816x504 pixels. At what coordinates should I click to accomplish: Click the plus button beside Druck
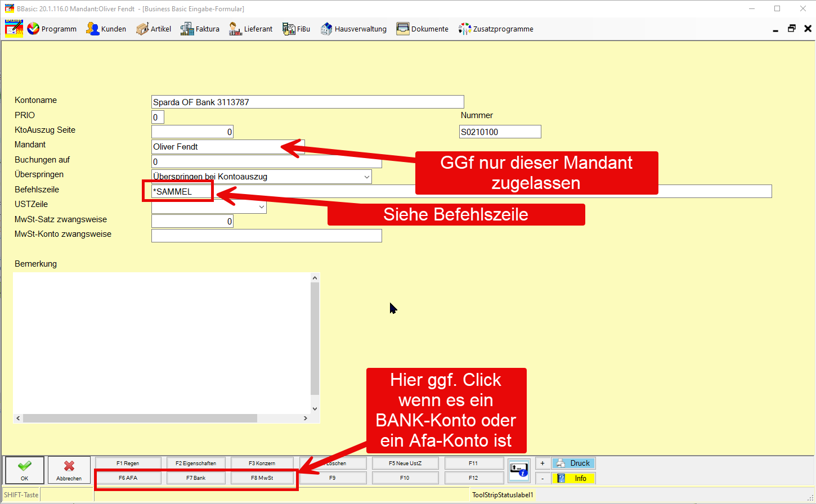pyautogui.click(x=542, y=463)
